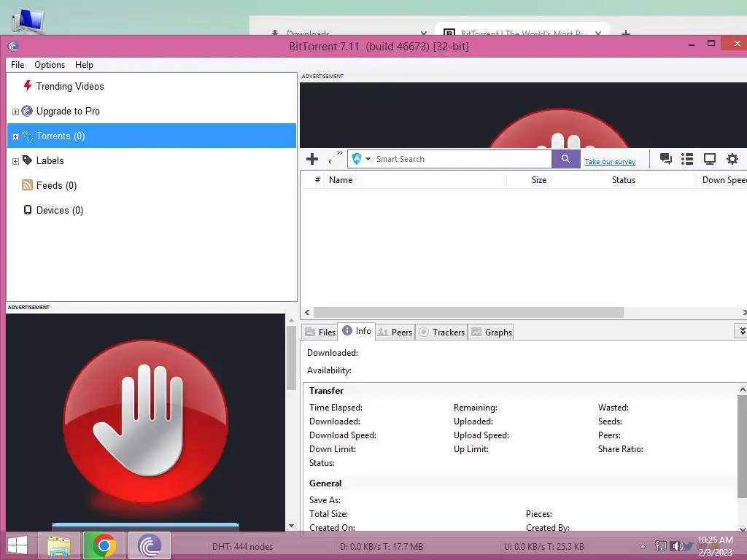Screen dimensions: 747x560
Task: Expand the hidden toolbar buttons chevron
Action: coord(339,153)
